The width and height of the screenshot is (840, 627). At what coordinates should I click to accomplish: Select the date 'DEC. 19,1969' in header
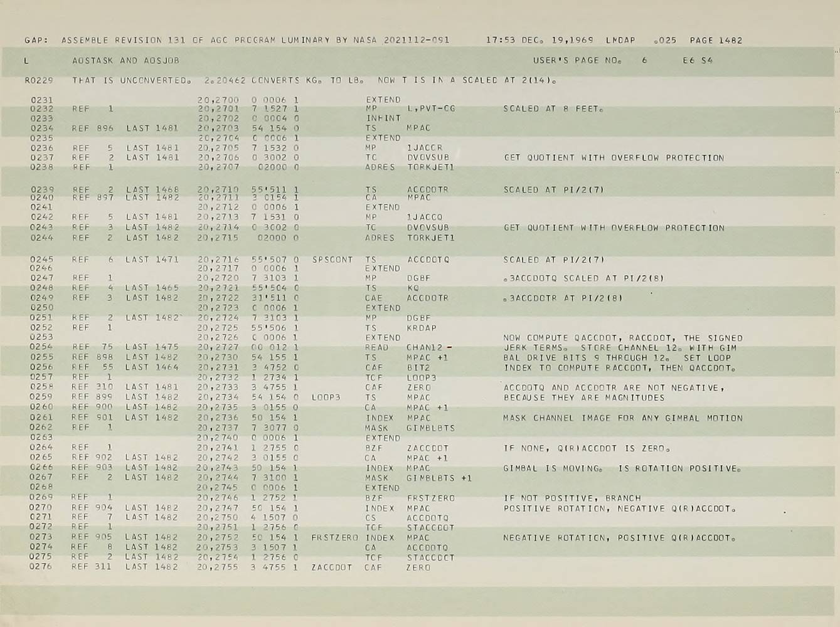click(x=557, y=40)
